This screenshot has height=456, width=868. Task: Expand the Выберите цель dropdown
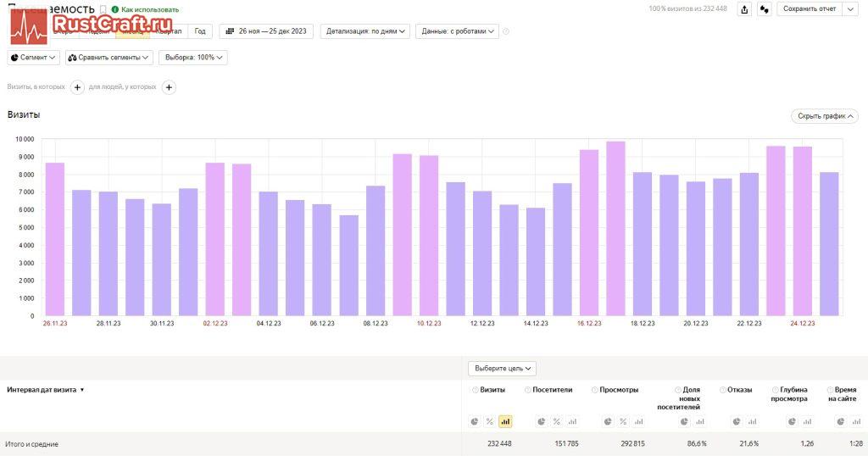pos(502,369)
